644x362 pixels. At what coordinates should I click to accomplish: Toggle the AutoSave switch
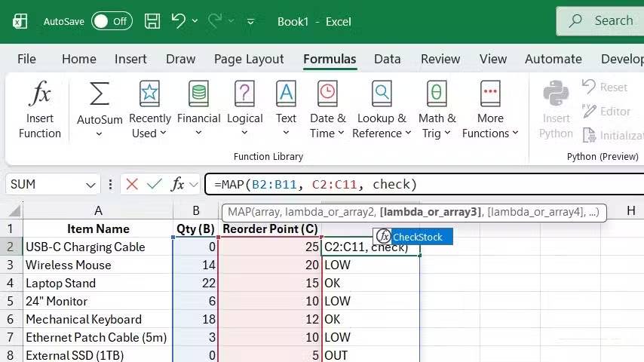pos(110,21)
